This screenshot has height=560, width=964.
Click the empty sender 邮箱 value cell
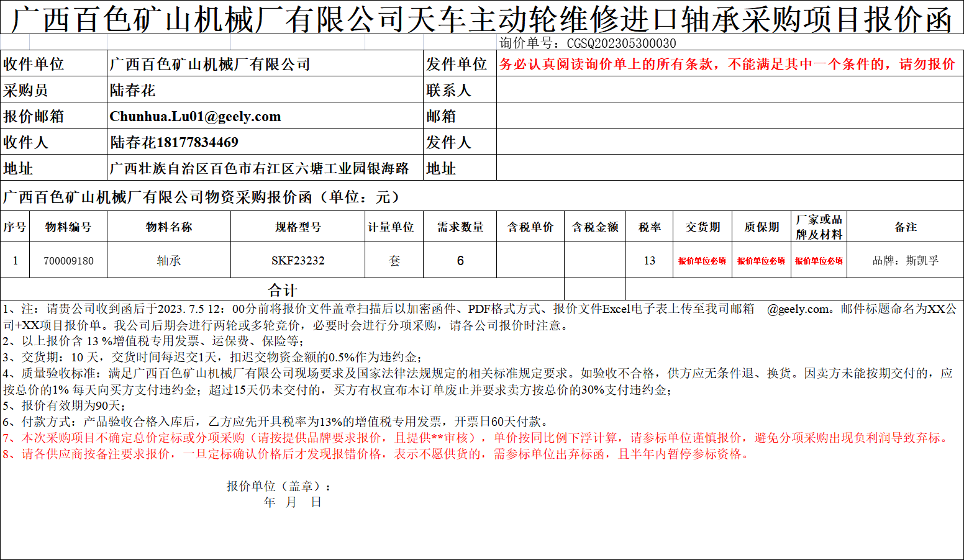(730, 116)
